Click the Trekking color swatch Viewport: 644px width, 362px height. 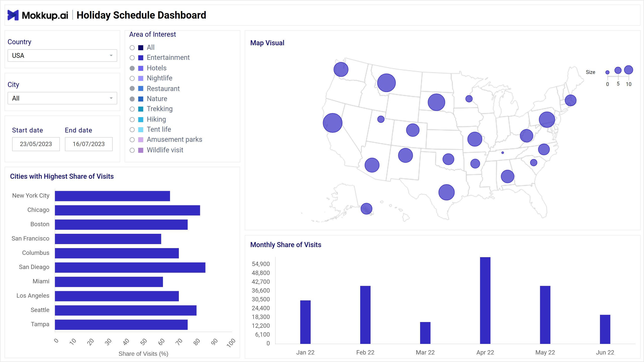coord(141,109)
